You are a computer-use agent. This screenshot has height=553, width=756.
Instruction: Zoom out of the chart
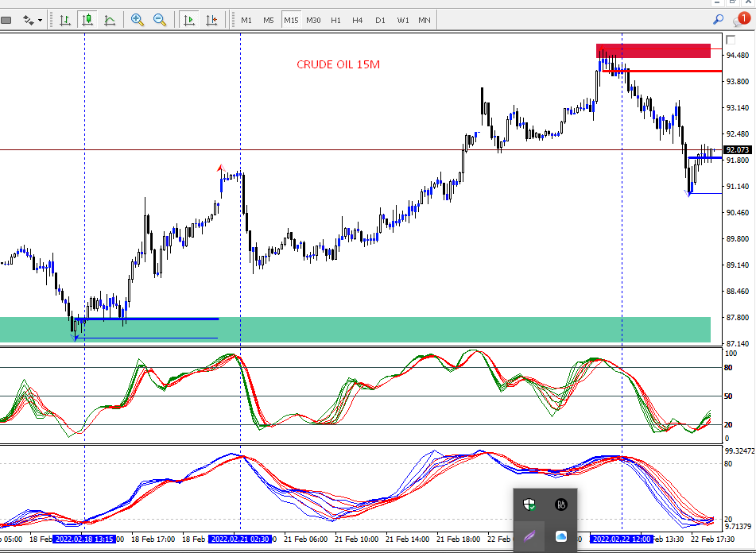[160, 20]
